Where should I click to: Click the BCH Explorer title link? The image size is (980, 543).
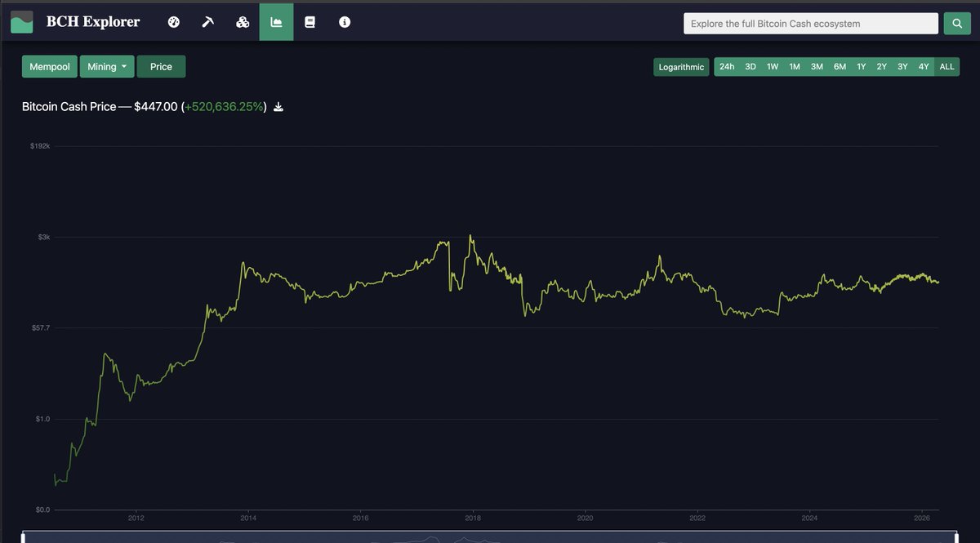[92, 22]
